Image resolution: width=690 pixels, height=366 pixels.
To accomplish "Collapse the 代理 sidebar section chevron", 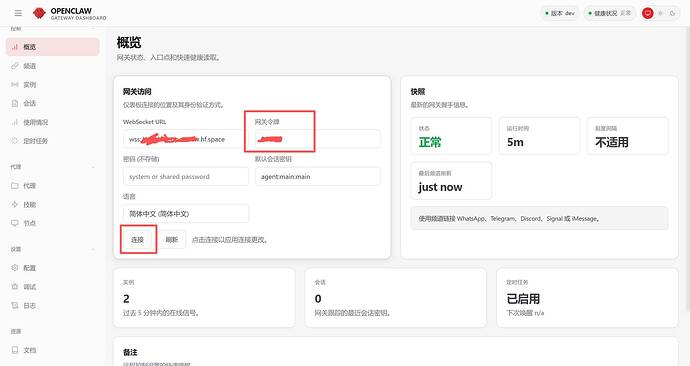I will 93,167.
